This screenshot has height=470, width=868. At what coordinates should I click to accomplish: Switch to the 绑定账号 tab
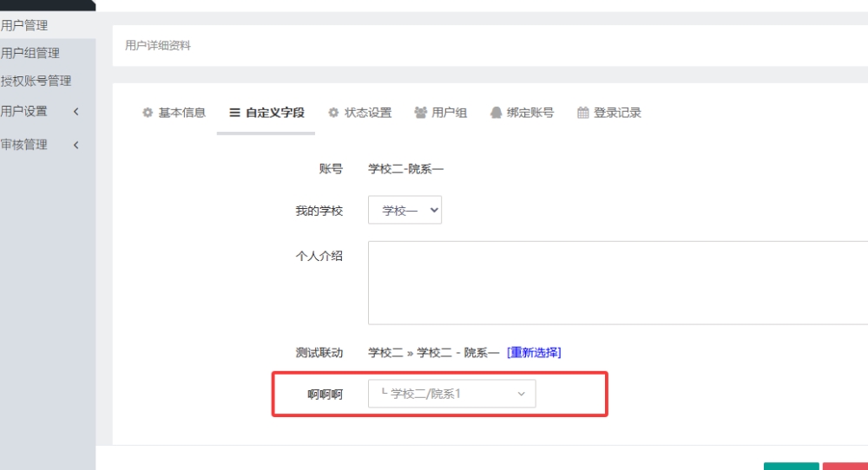click(x=522, y=113)
